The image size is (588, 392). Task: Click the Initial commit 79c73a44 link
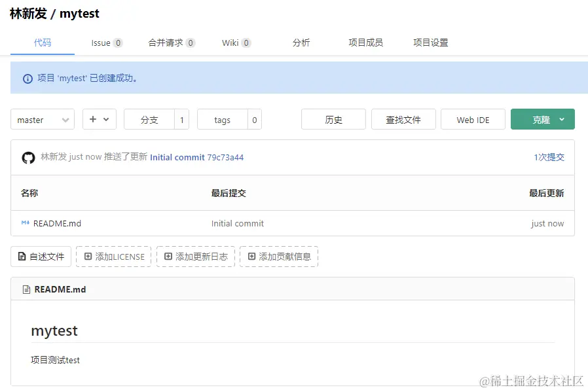(x=196, y=157)
